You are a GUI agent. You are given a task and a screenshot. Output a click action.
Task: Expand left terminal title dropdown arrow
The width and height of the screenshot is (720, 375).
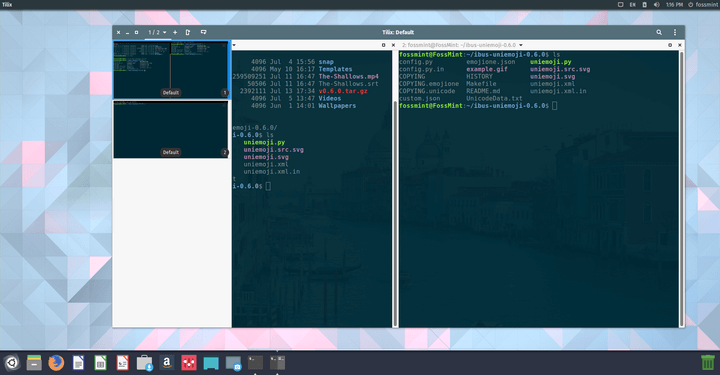pyautogui.click(x=234, y=45)
